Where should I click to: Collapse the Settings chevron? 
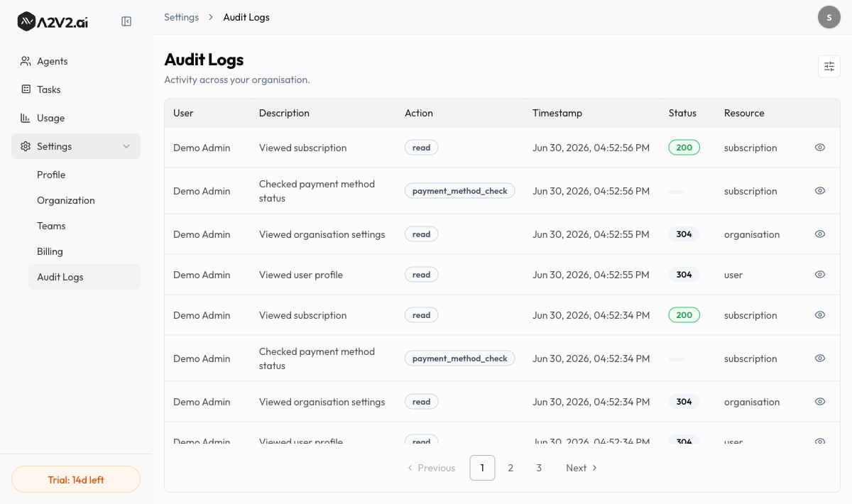pos(126,146)
